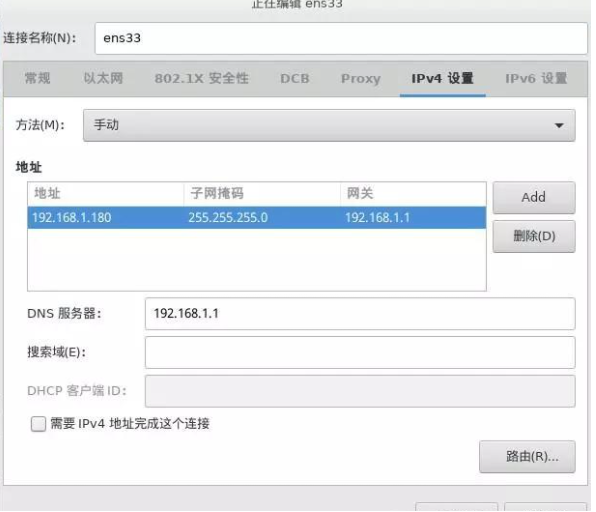Viewport: 596px width, 512px height.
Task: Click the Add address button
Action: tap(534, 197)
